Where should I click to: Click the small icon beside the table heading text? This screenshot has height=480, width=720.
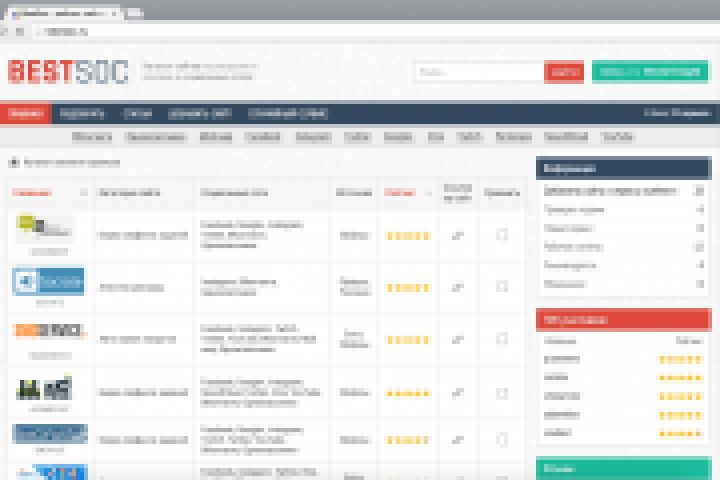pyautogui.click(x=14, y=162)
